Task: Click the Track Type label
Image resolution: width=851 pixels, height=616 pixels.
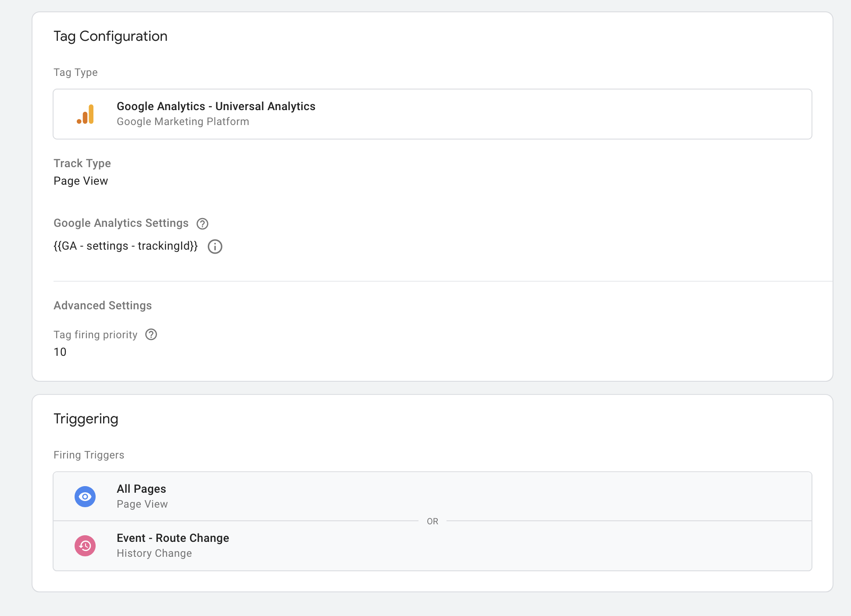Action: point(82,163)
